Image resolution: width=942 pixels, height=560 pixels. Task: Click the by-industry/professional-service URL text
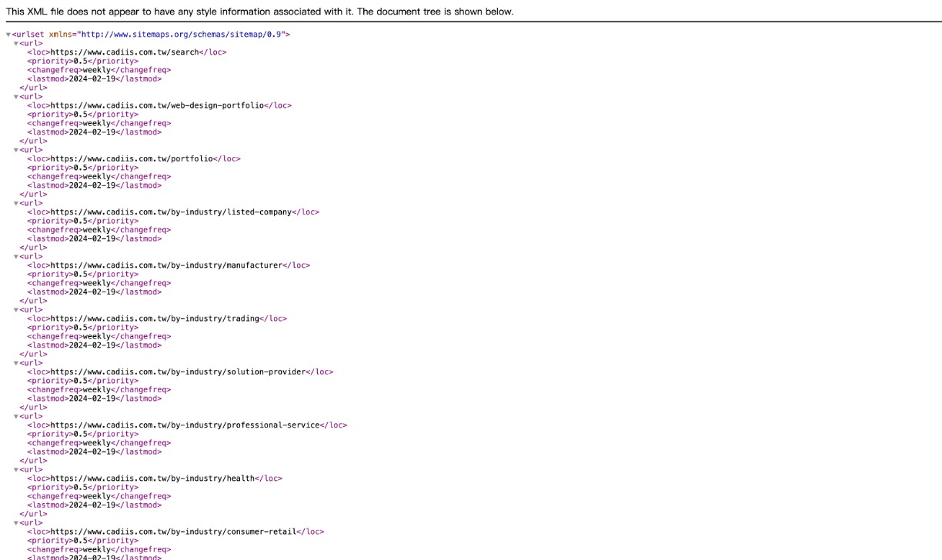pyautogui.click(x=185, y=425)
